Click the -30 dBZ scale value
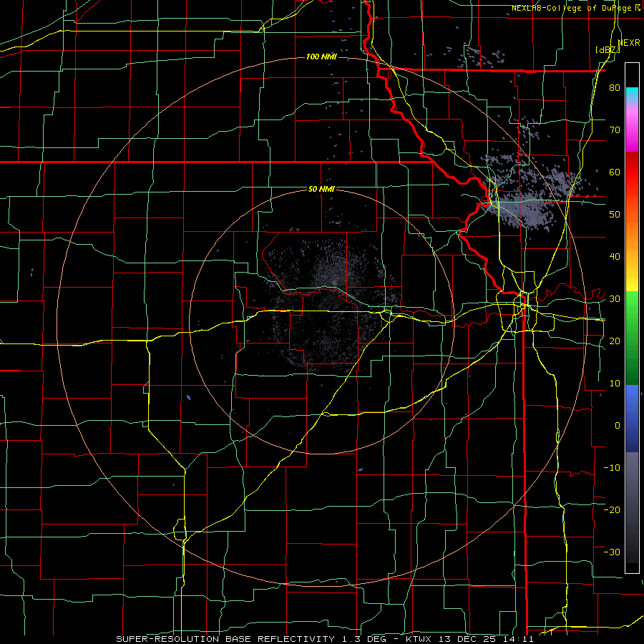The height and width of the screenshot is (644, 644). 612,552
